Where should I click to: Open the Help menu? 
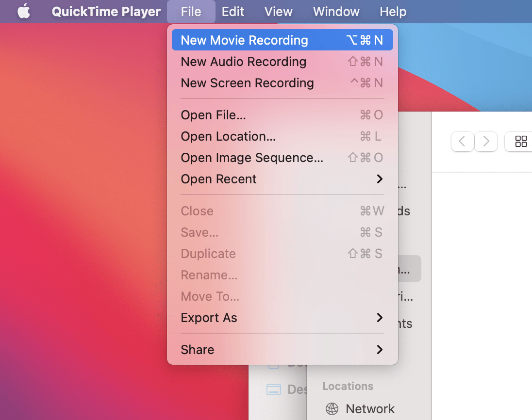click(393, 12)
